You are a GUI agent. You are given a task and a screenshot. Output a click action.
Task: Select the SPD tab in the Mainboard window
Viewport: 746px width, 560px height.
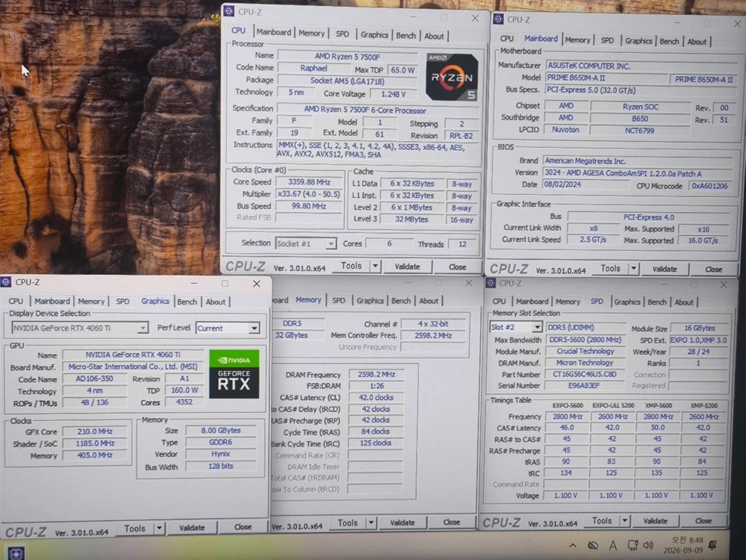click(607, 41)
